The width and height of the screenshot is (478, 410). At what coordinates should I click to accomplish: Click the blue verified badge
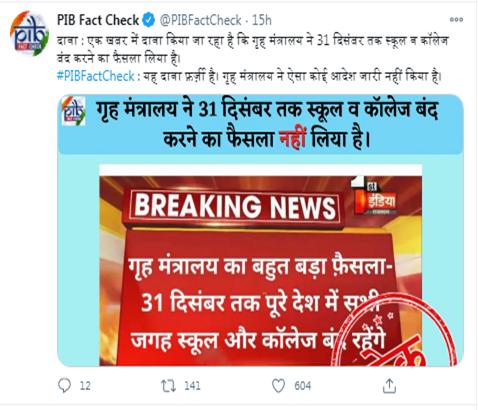tap(149, 20)
